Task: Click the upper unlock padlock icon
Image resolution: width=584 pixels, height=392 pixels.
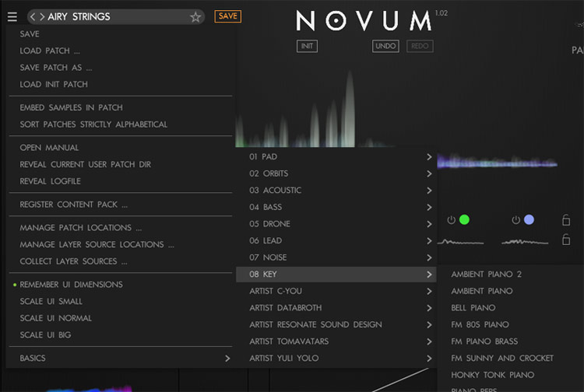Action: (566, 221)
